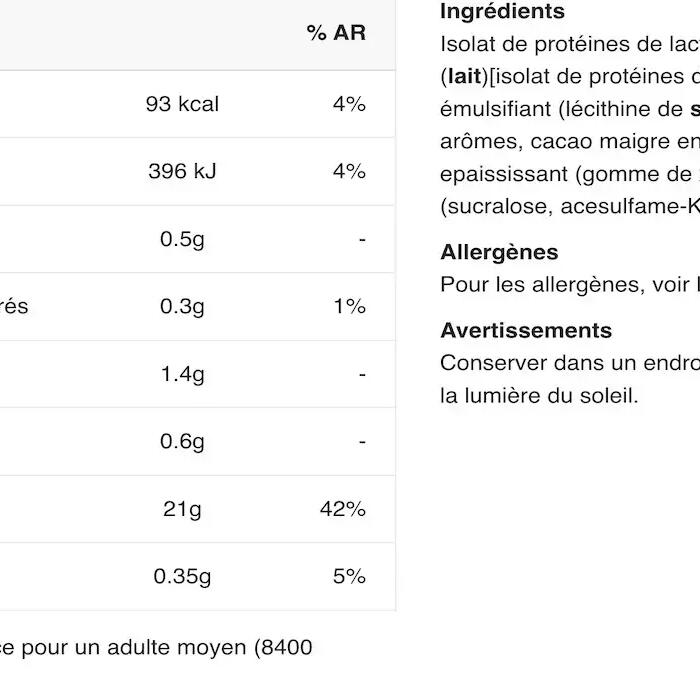Select the '1.4g' table value
Image resolution: width=700 pixels, height=700 pixels.
pyautogui.click(x=182, y=374)
